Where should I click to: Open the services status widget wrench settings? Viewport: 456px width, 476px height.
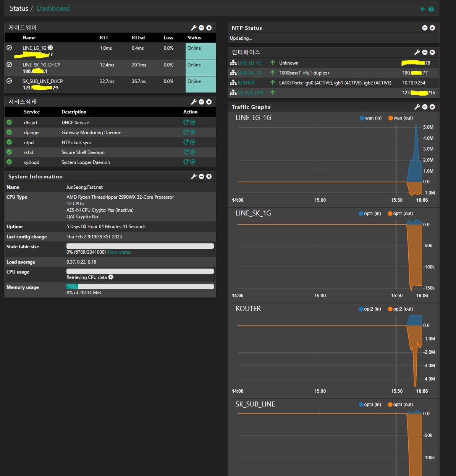coord(194,102)
